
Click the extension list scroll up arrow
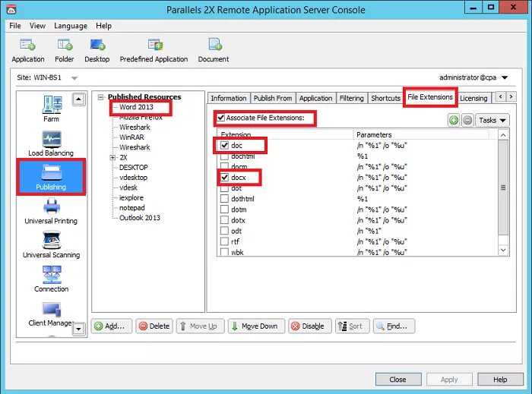(503, 135)
